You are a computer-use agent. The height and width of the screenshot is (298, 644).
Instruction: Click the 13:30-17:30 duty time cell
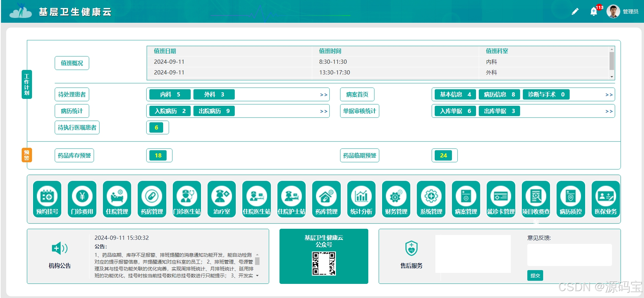[x=335, y=72]
